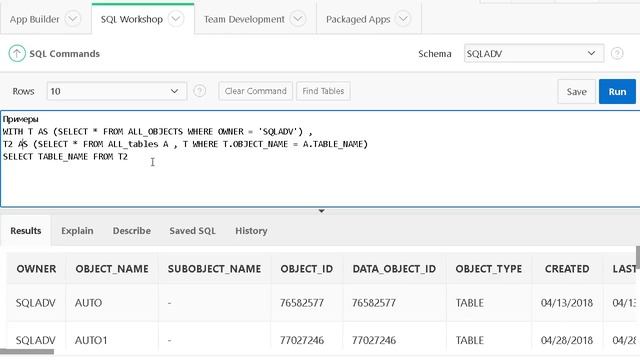This screenshot has height=360, width=640.
Task: Switch to the Saved SQL tab
Action: coord(192,231)
